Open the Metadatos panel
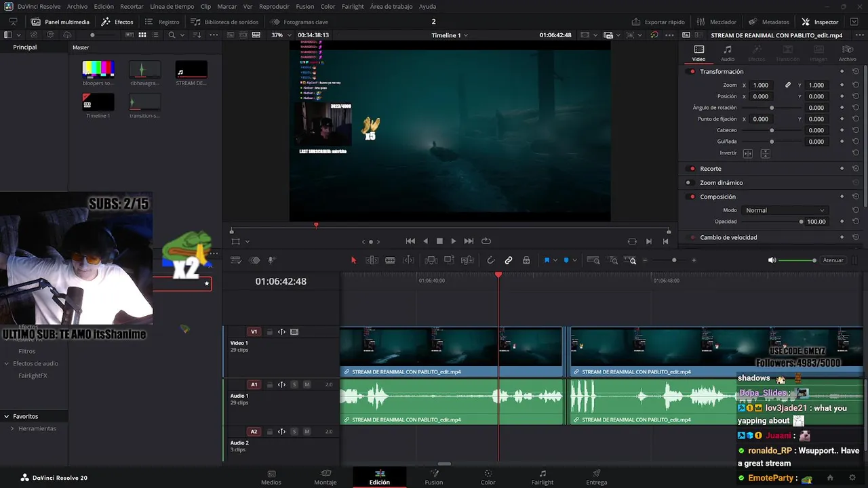 click(x=769, y=22)
